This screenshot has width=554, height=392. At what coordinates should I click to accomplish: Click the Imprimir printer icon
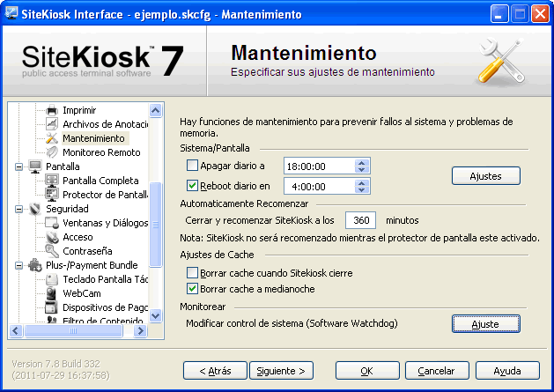[x=52, y=110]
